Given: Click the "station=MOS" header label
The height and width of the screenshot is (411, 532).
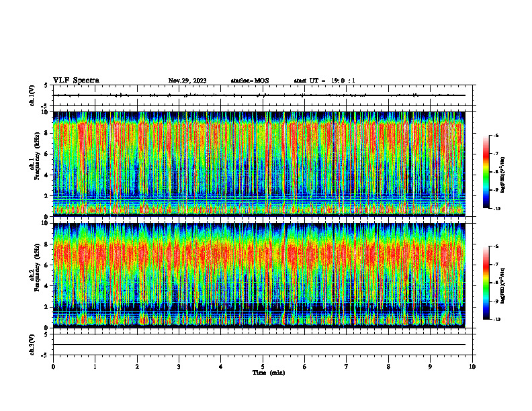Looking at the screenshot, I should click(x=250, y=81).
